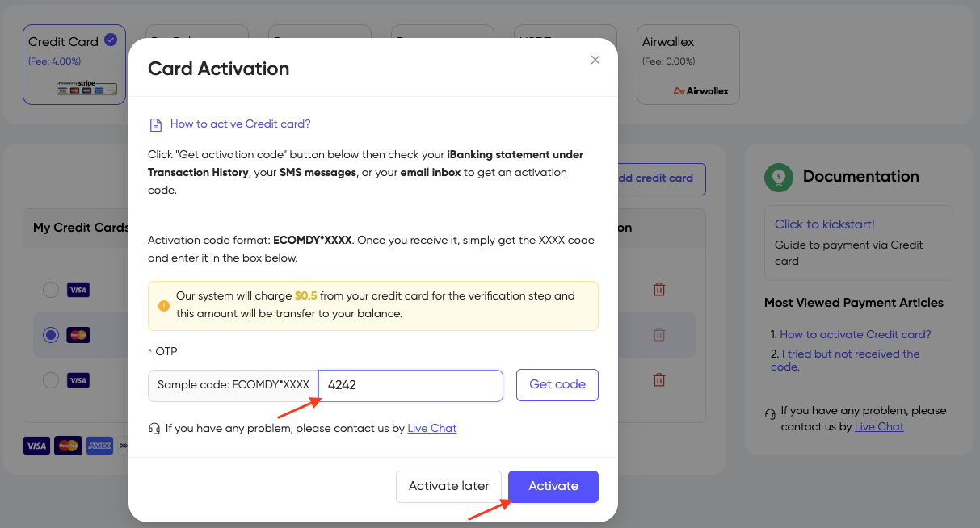
Task: Select the Credit Card payment method tab
Action: 74,65
